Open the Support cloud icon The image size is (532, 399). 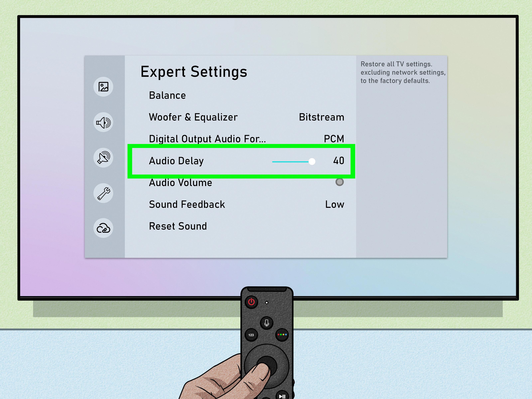pyautogui.click(x=103, y=228)
